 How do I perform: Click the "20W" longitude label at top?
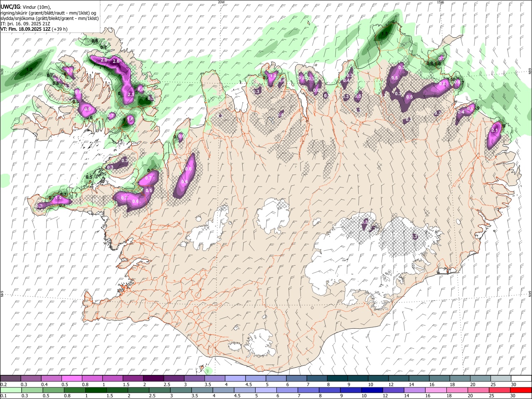[221, 2]
